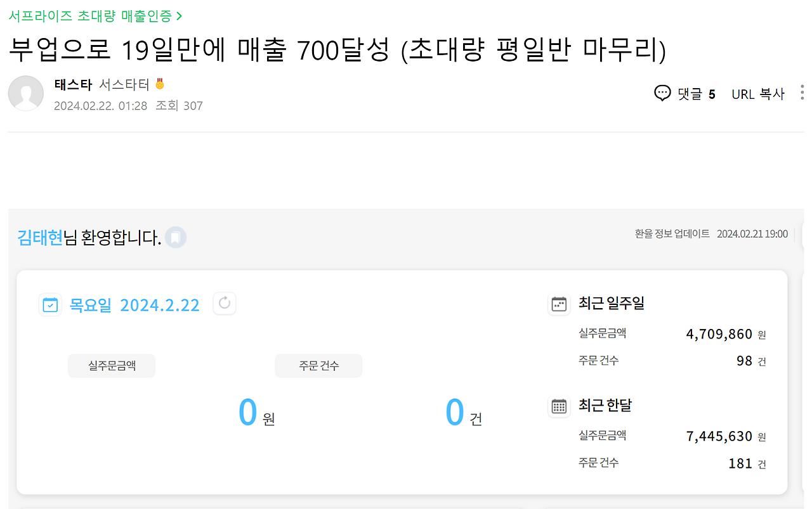Switch to the 주문 건수 tab
The image size is (812, 509).
(x=318, y=366)
